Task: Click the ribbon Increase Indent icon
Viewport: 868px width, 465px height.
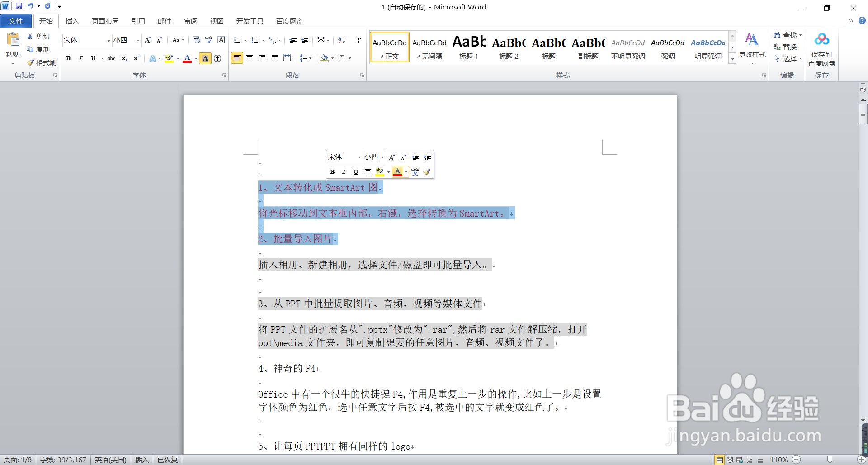Action: [305, 40]
